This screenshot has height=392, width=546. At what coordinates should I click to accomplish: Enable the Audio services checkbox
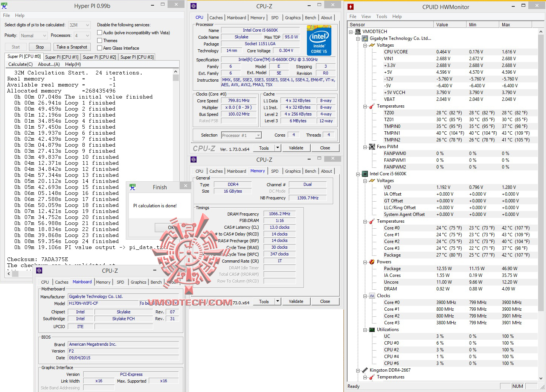(x=100, y=33)
